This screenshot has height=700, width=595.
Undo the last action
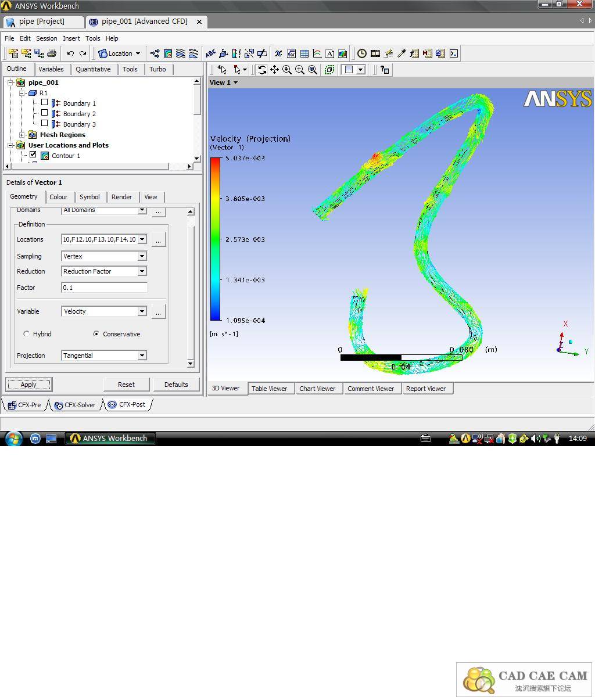point(70,53)
